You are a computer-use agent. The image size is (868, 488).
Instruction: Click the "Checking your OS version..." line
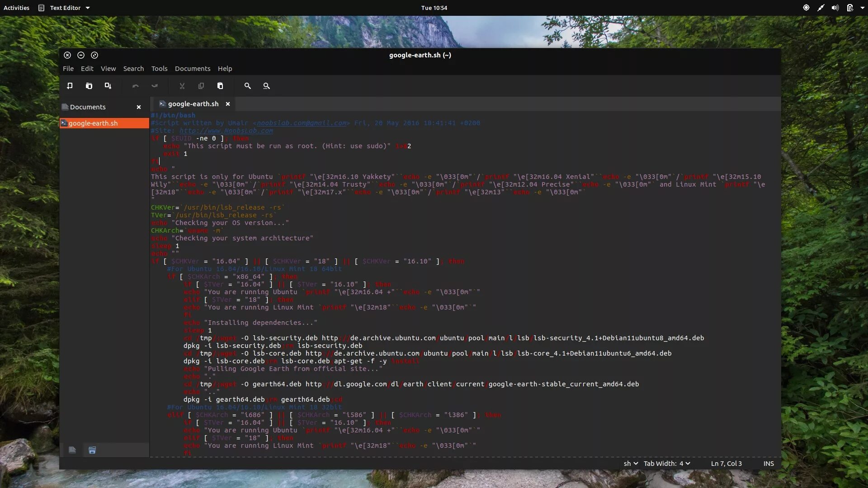pos(220,223)
